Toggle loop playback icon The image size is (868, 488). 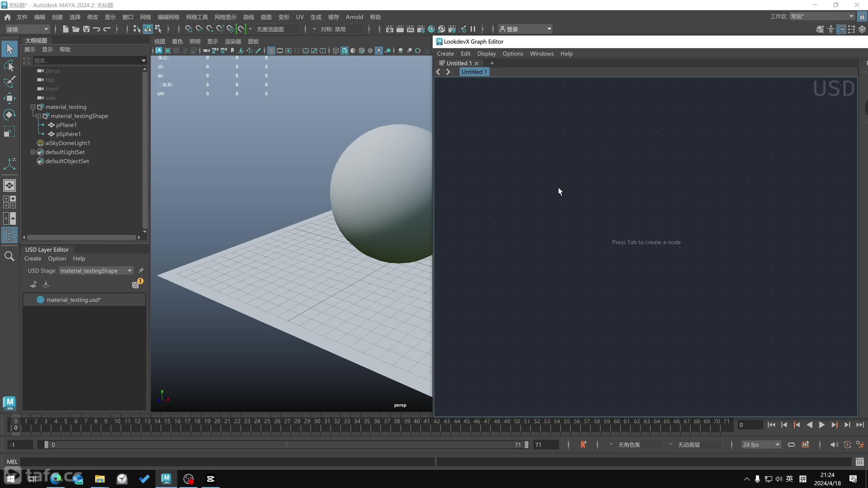[x=791, y=445]
